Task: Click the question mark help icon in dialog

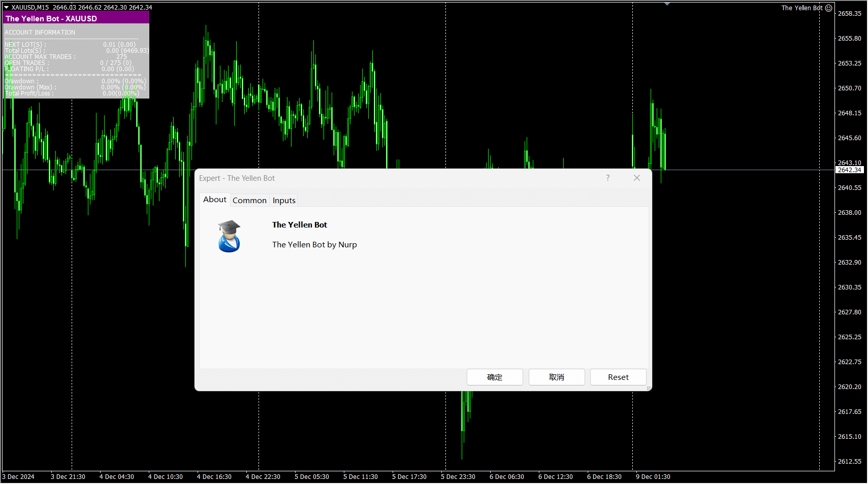Action: tap(607, 178)
